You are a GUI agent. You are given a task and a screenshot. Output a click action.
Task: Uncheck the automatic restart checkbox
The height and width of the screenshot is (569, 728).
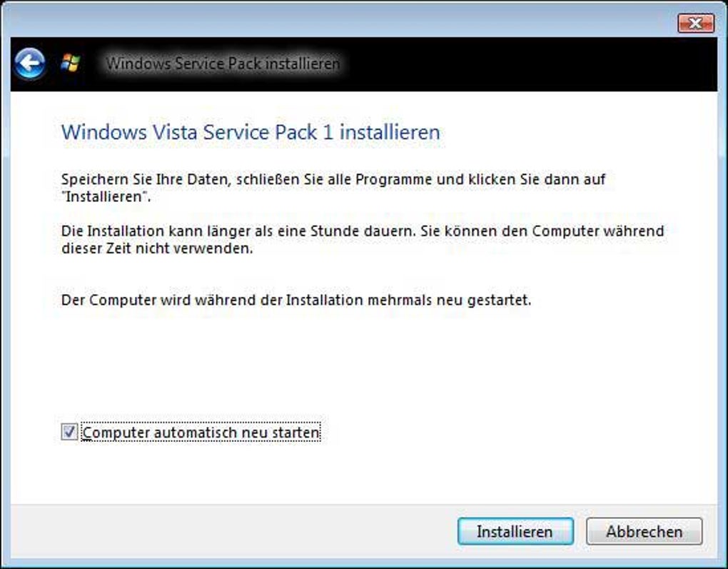click(x=69, y=432)
